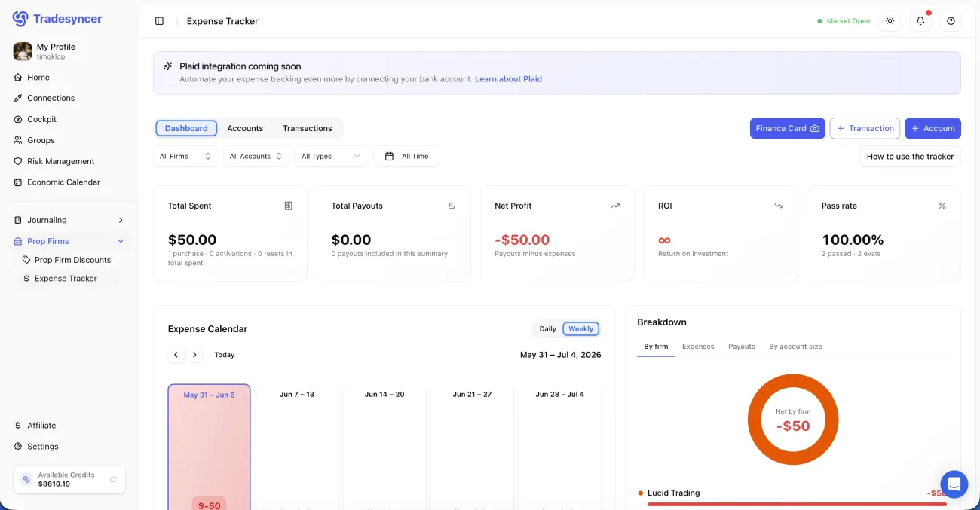Switch to the Transactions tab
The width and height of the screenshot is (980, 510).
pyautogui.click(x=307, y=128)
